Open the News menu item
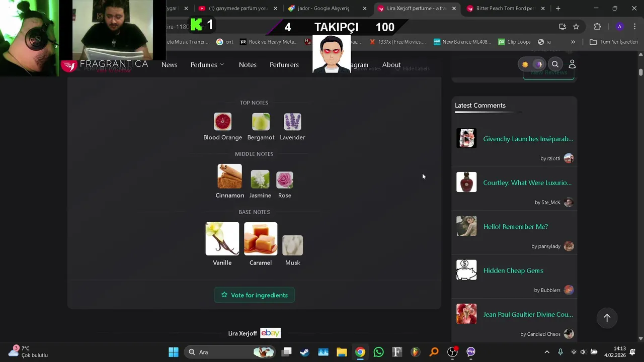Screen dimensions: 644x362 click(170, 65)
